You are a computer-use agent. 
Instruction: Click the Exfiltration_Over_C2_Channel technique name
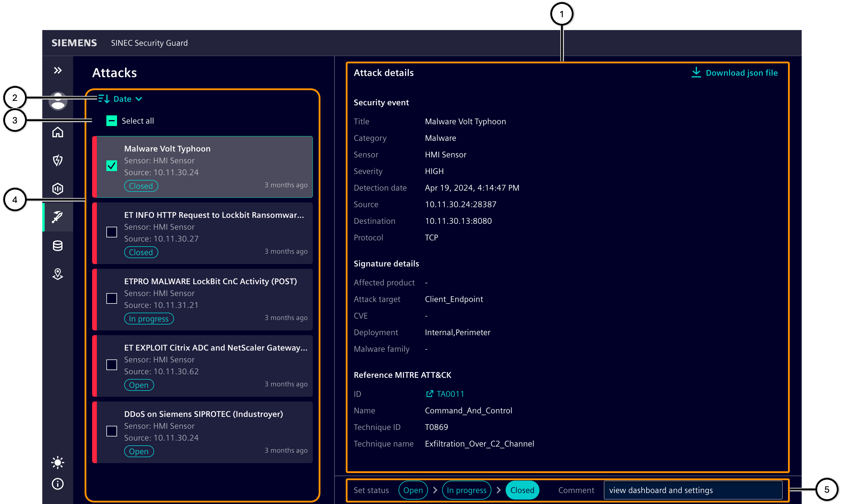coord(479,444)
